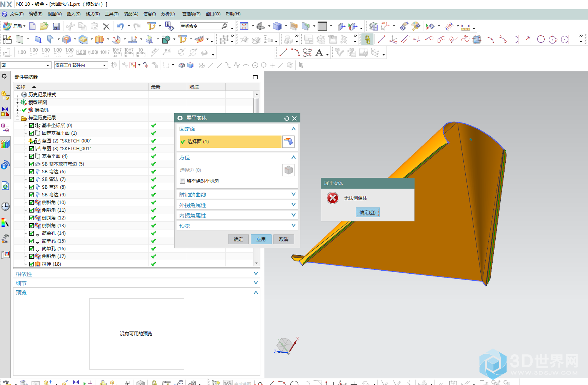Click the Command Finder search icon

225,26
